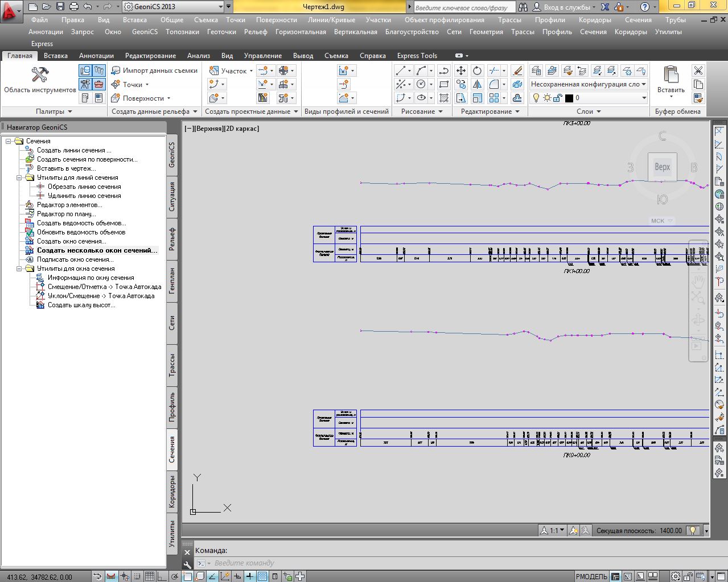
Task: Toggle grid display in status bar
Action: [x=150, y=576]
